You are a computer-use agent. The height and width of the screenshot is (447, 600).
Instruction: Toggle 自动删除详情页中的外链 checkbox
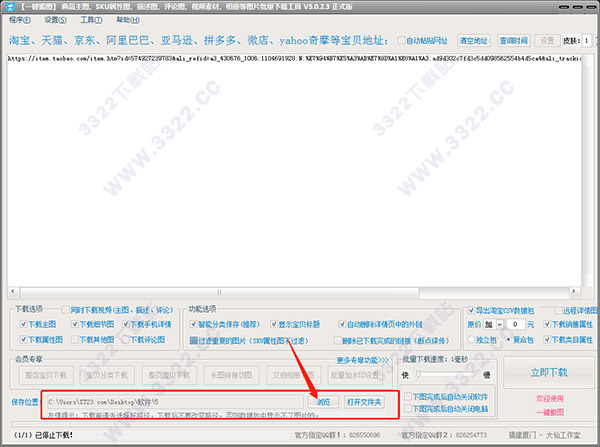342,324
